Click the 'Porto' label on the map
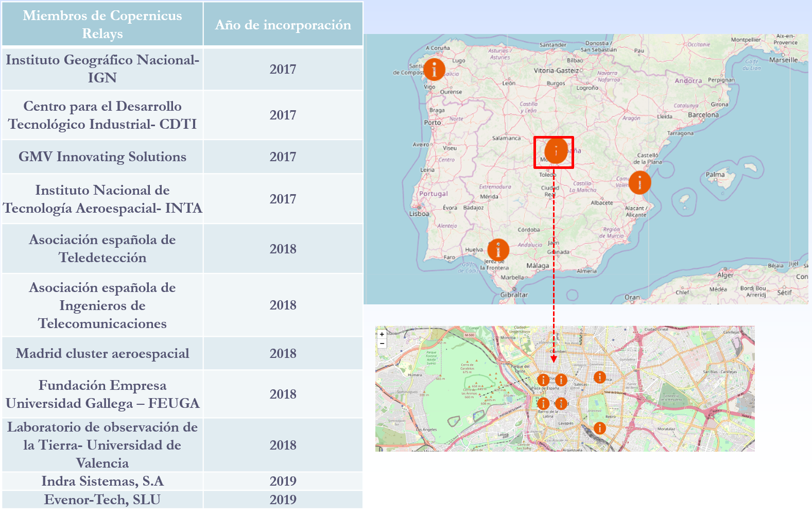 433,123
